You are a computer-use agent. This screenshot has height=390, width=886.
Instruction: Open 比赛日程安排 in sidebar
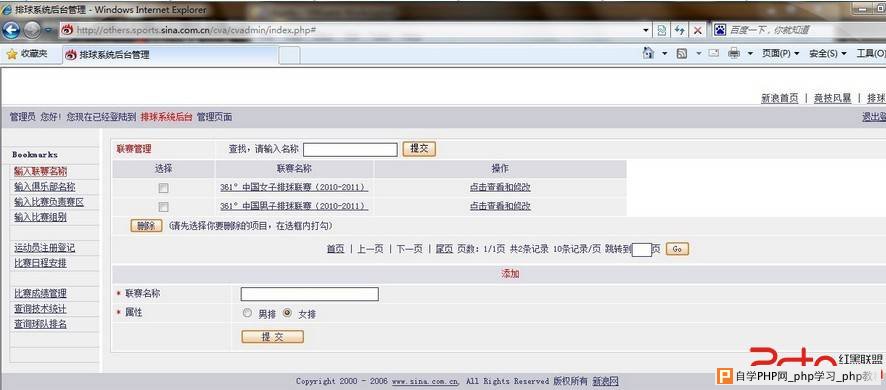click(40, 263)
